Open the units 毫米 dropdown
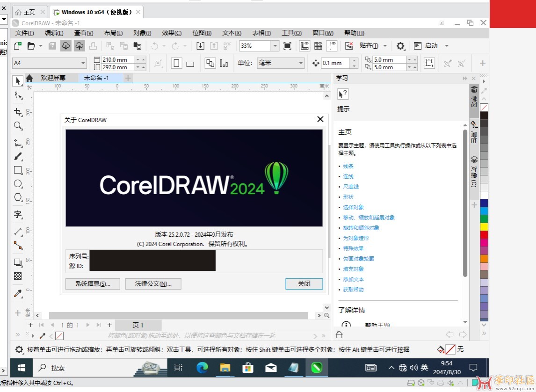The height and width of the screenshot is (392, 536). point(301,63)
